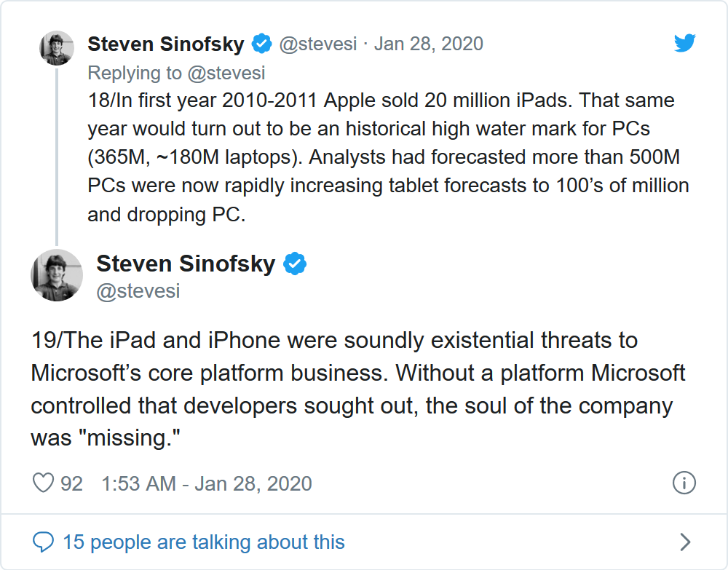The height and width of the screenshot is (570, 728).
Task: Visit the @stevesi handle next to Jan 28 date
Action: point(318,44)
